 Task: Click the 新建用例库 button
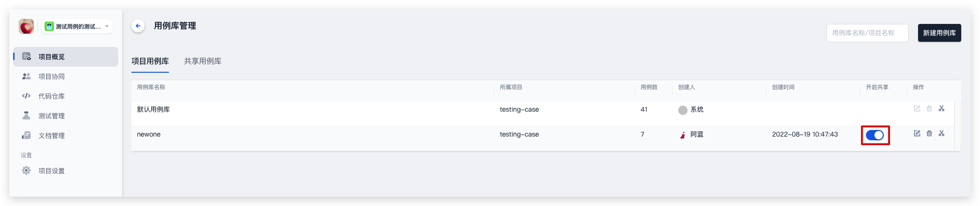pyautogui.click(x=939, y=33)
